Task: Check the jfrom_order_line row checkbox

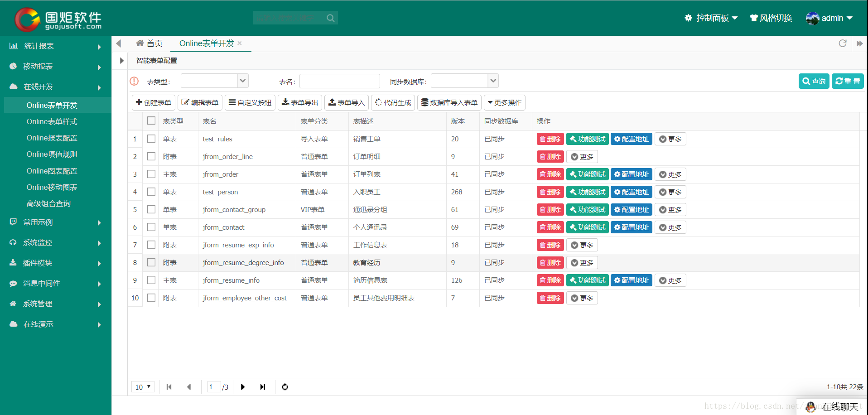Action: [151, 156]
